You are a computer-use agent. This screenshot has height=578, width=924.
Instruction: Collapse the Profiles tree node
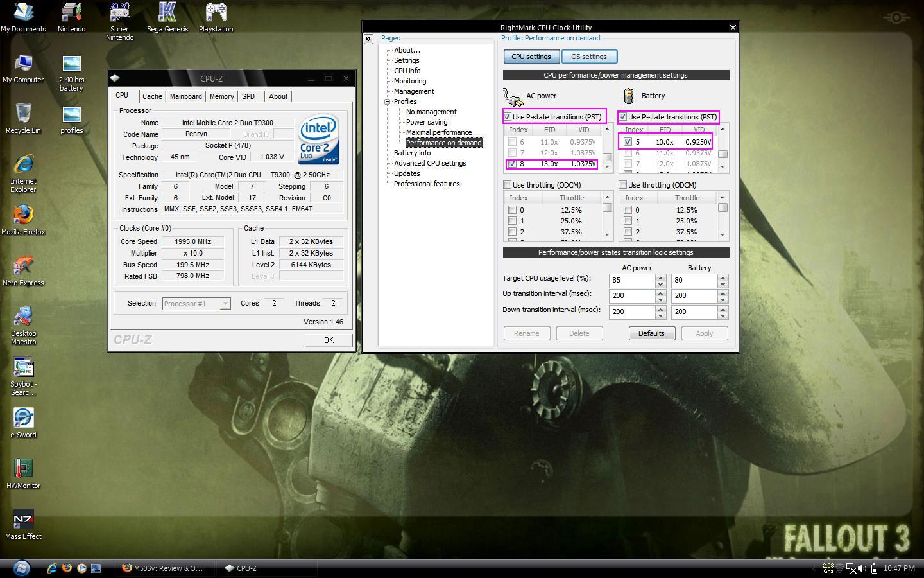[388, 101]
